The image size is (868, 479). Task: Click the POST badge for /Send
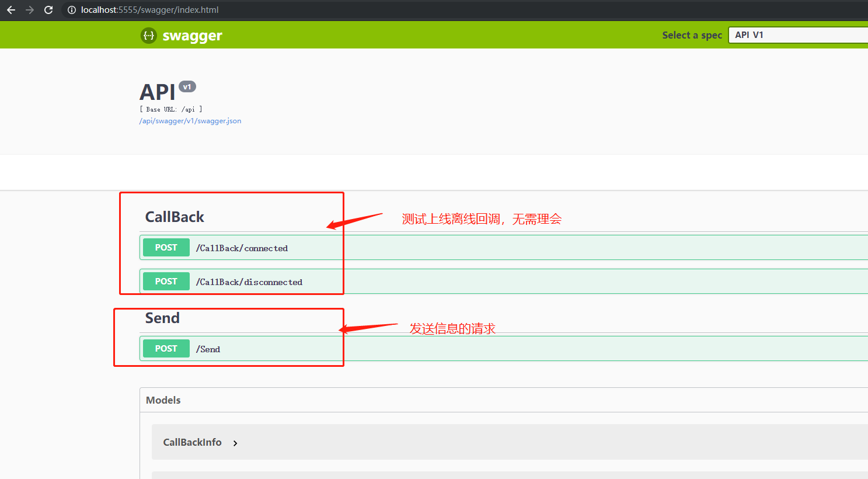pos(166,349)
